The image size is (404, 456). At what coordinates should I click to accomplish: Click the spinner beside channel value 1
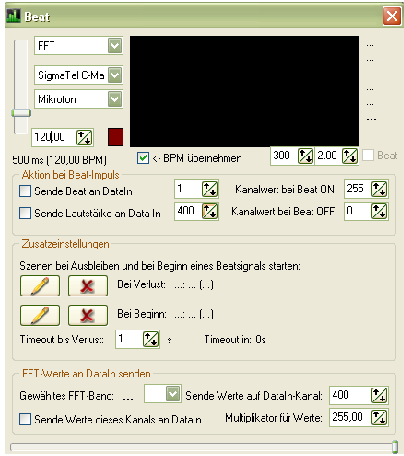point(210,189)
